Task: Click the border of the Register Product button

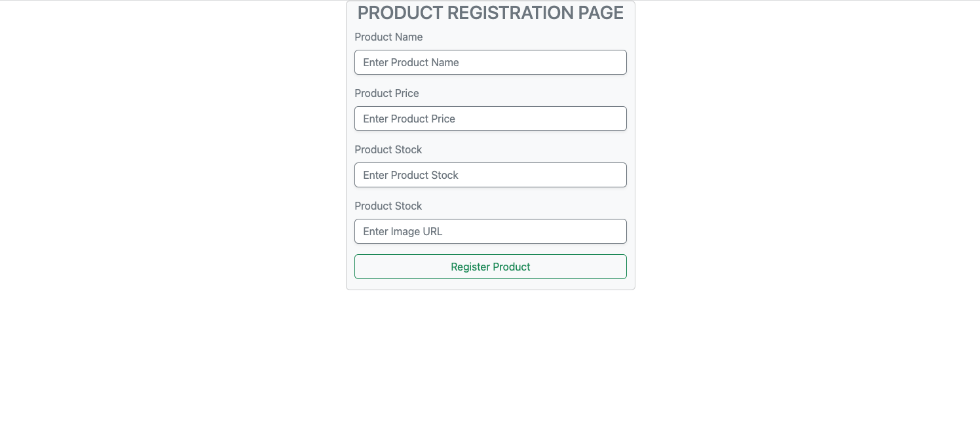Action: (x=490, y=255)
